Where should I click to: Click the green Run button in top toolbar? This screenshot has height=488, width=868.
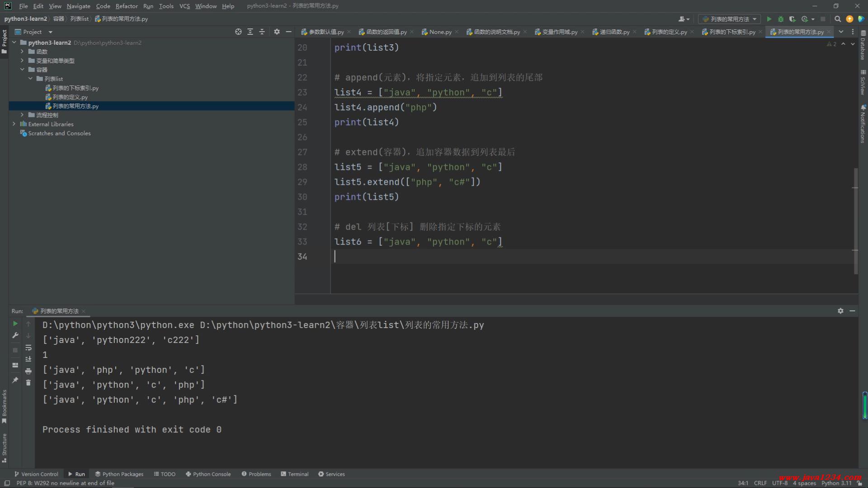769,19
